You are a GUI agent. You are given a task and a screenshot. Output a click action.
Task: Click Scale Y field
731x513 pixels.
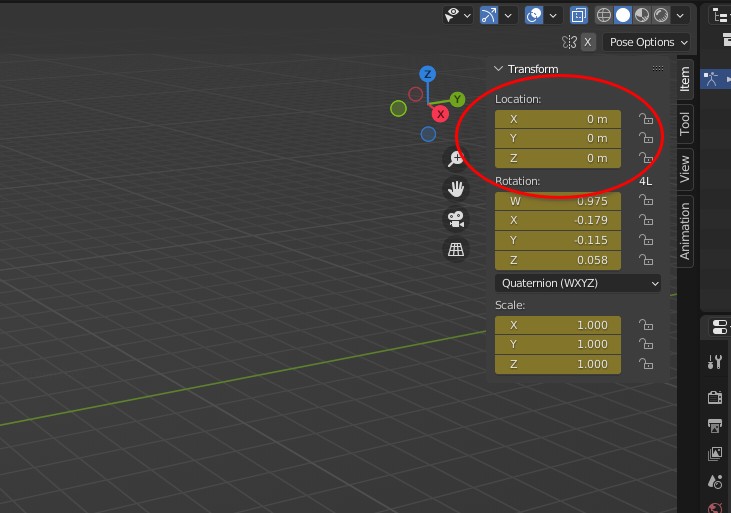point(558,345)
